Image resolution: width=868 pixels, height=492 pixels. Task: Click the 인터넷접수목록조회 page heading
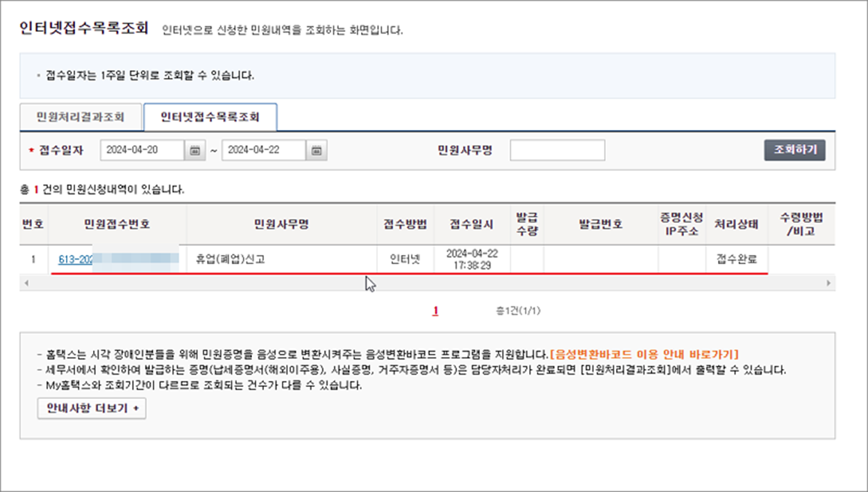pyautogui.click(x=85, y=28)
